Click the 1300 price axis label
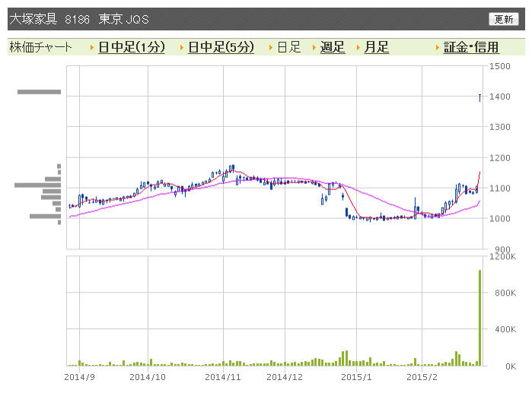The height and width of the screenshot is (393, 532). click(x=500, y=127)
